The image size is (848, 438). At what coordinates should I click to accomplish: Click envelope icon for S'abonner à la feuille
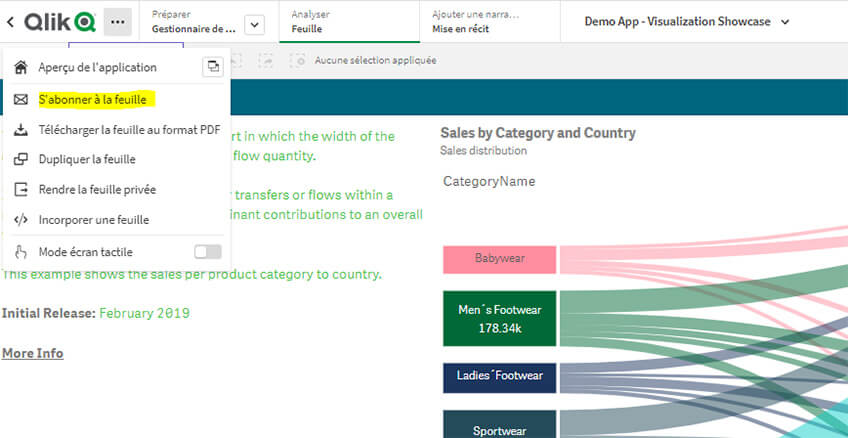[21, 99]
